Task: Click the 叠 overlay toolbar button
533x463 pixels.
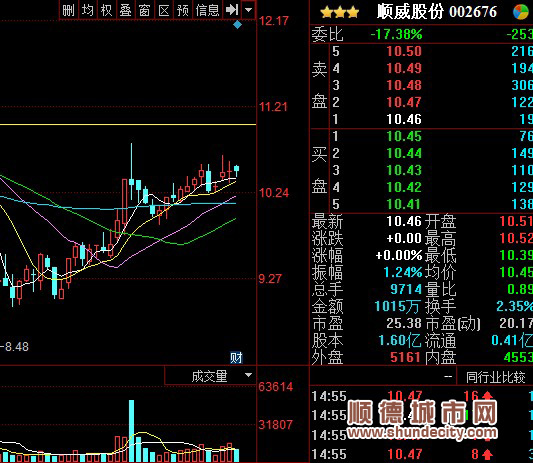Action: click(x=125, y=10)
